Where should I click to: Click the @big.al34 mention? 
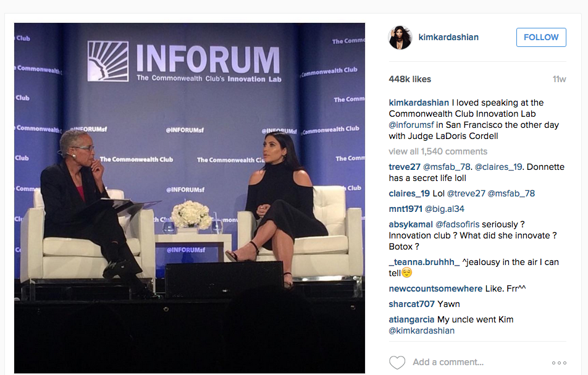[444, 209]
